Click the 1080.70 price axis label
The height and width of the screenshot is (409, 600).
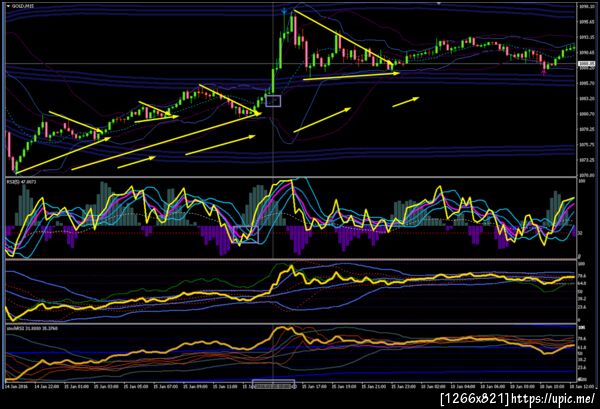[x=586, y=114]
